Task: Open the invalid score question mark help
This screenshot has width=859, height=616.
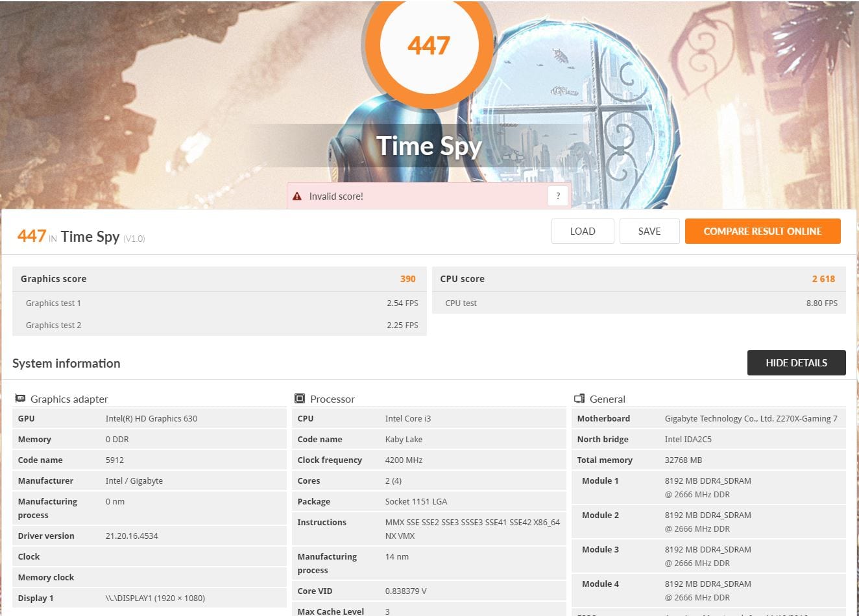Action: click(558, 196)
